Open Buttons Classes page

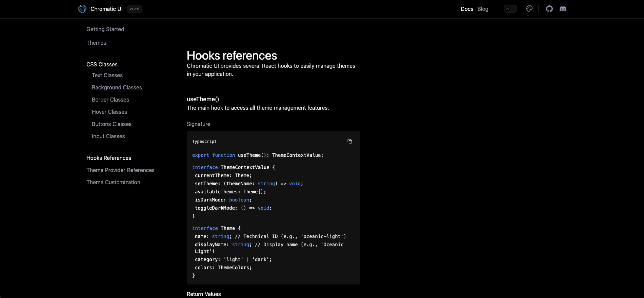pyautogui.click(x=112, y=124)
